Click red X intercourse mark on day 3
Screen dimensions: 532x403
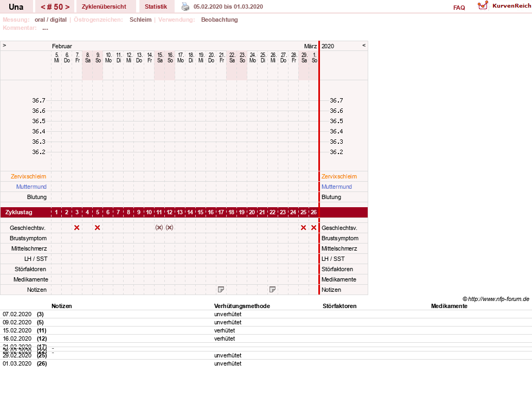coord(76,228)
